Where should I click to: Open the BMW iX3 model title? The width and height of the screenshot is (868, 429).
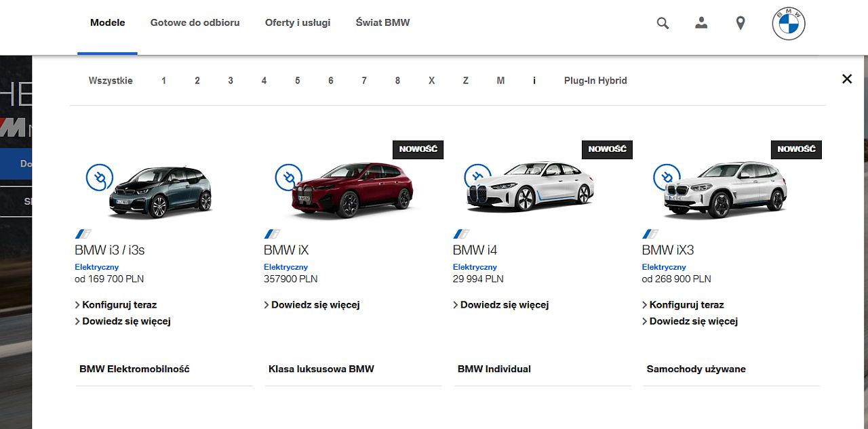pos(668,250)
